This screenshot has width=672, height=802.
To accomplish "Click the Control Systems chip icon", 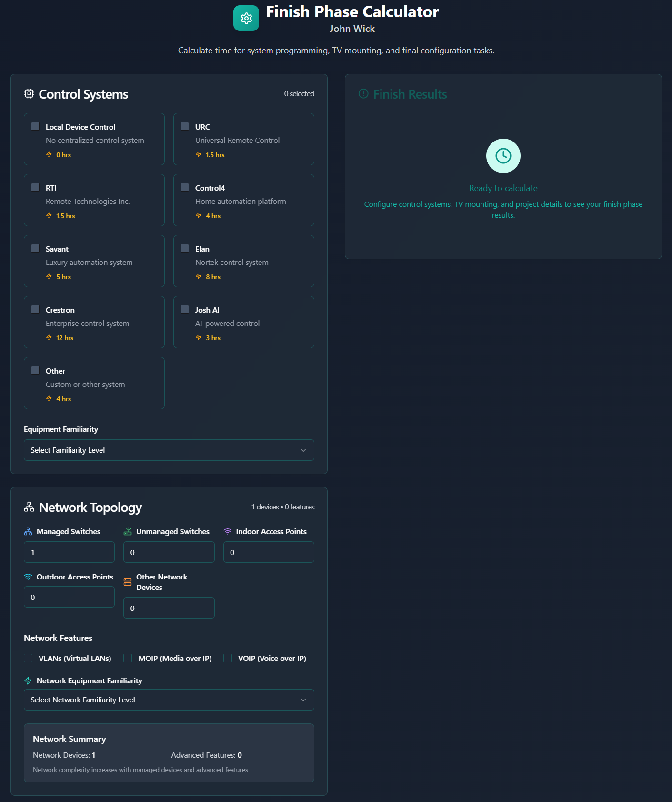I will [x=29, y=94].
